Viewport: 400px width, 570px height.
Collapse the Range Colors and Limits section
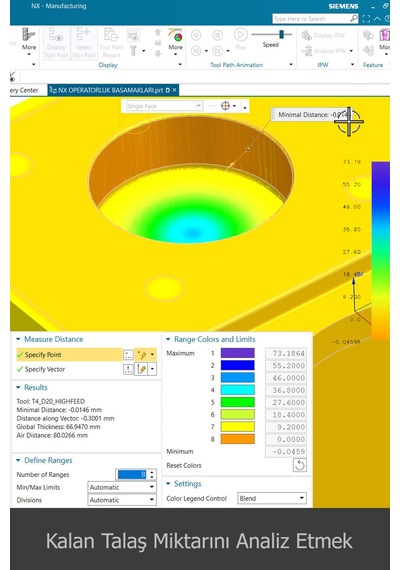(168, 339)
